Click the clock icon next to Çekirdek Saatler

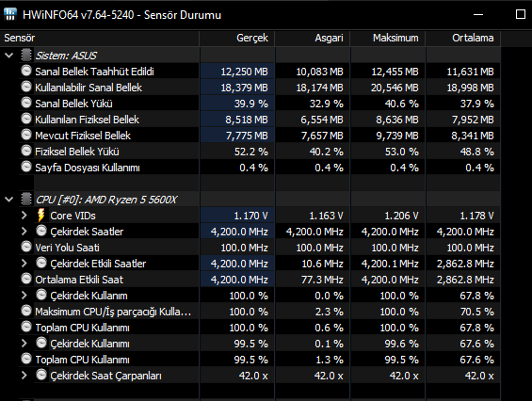[x=41, y=231]
